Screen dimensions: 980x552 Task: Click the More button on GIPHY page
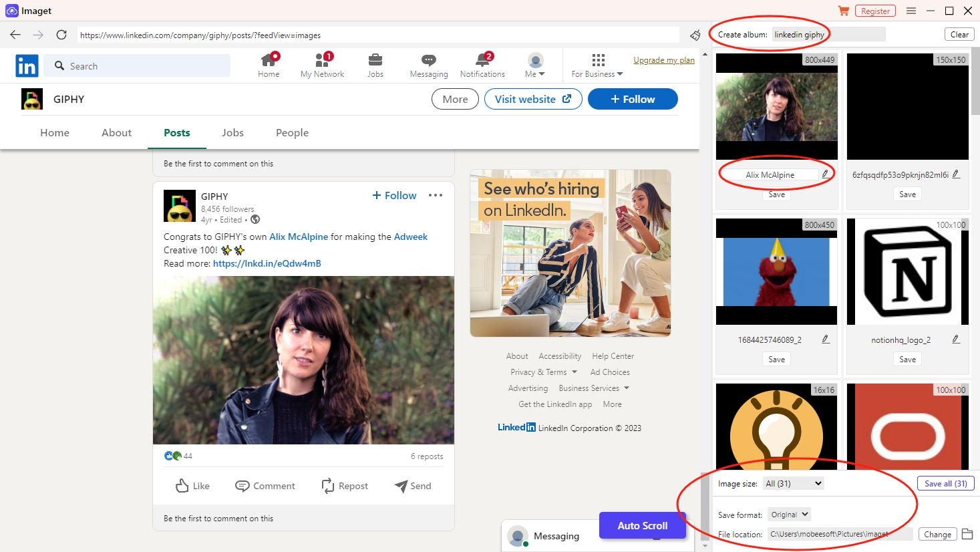coord(455,99)
